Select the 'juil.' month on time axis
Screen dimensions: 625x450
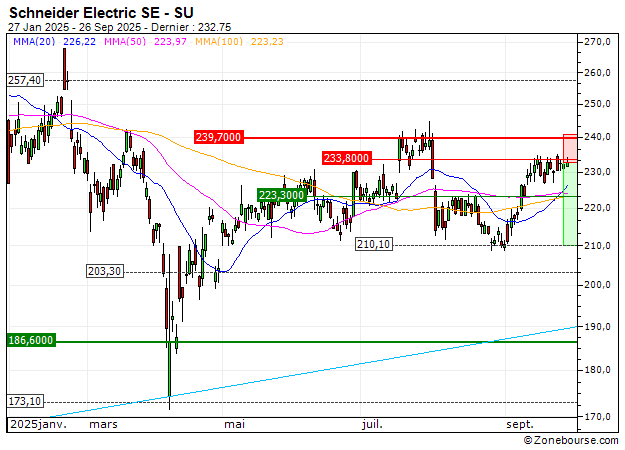tap(371, 425)
